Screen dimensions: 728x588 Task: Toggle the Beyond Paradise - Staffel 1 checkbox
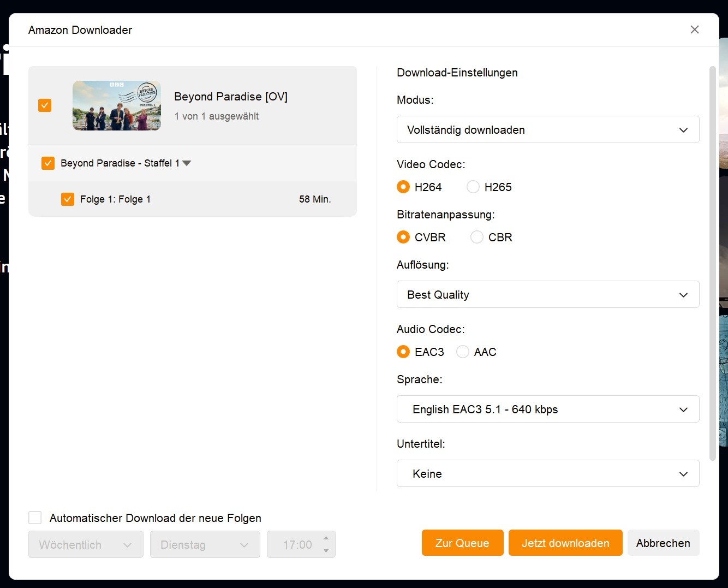point(48,163)
